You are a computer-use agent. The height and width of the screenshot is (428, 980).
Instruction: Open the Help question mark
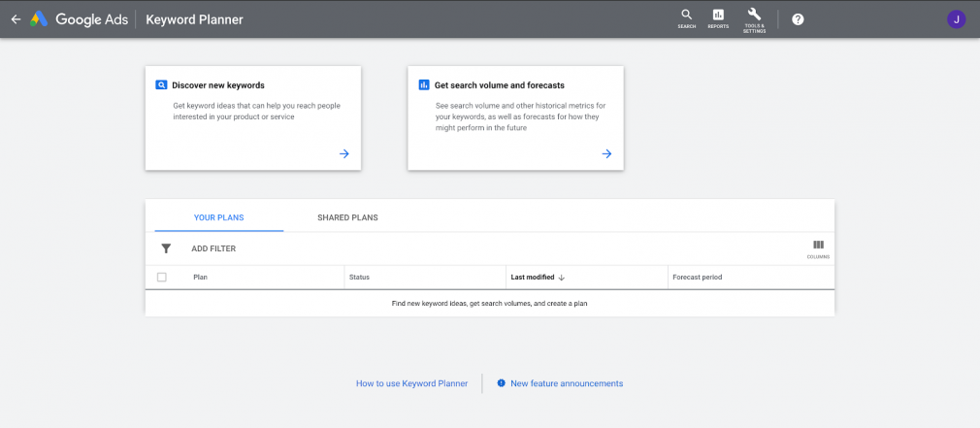(x=798, y=19)
